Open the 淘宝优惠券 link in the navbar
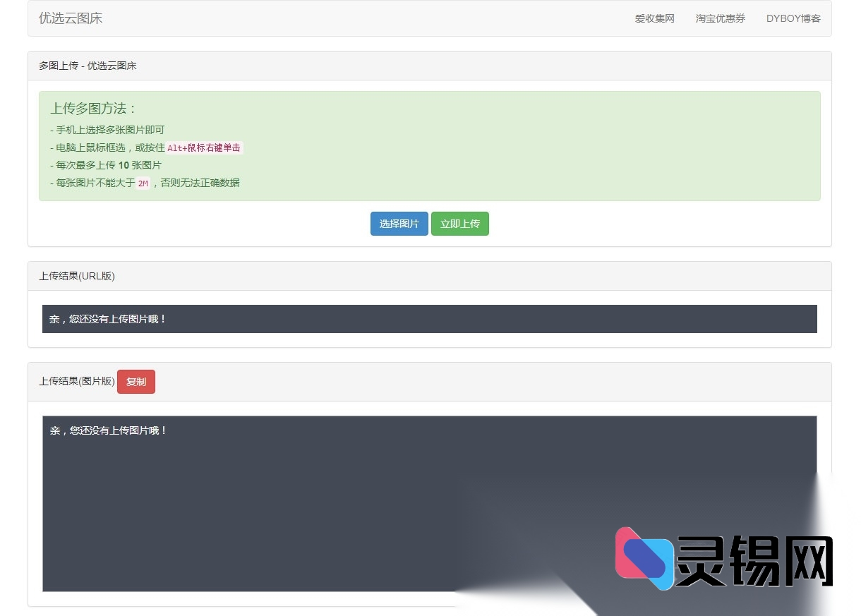Viewport: 861px width, 616px height. click(720, 18)
